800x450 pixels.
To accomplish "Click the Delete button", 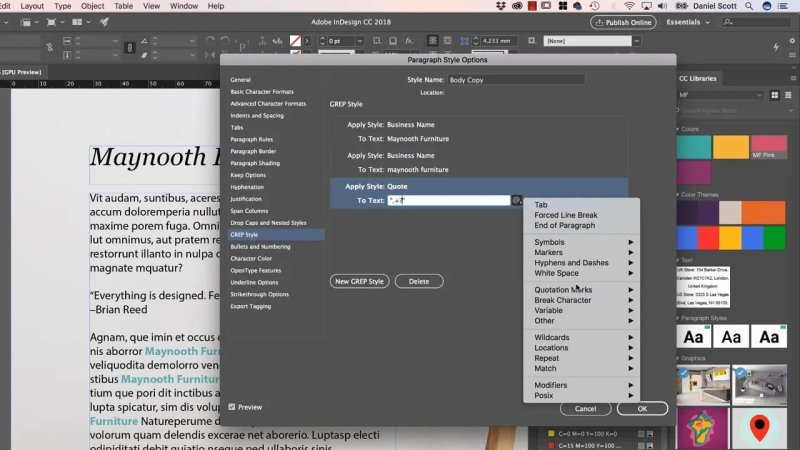I will click(x=419, y=281).
